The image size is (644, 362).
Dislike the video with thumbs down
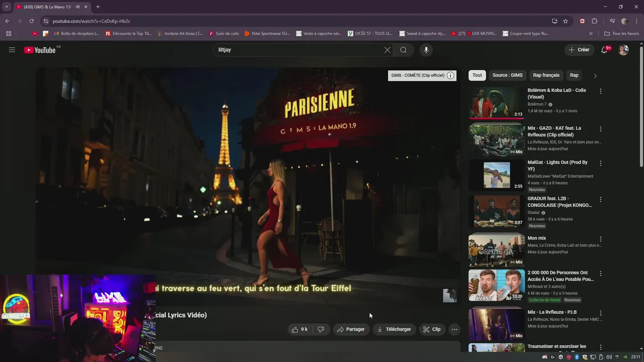coord(320,329)
